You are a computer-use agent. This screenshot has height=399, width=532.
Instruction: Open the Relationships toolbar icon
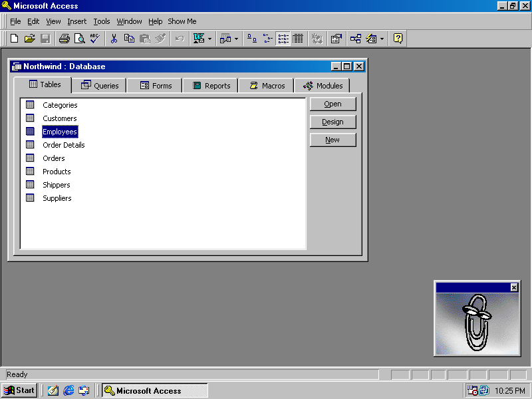click(x=356, y=39)
